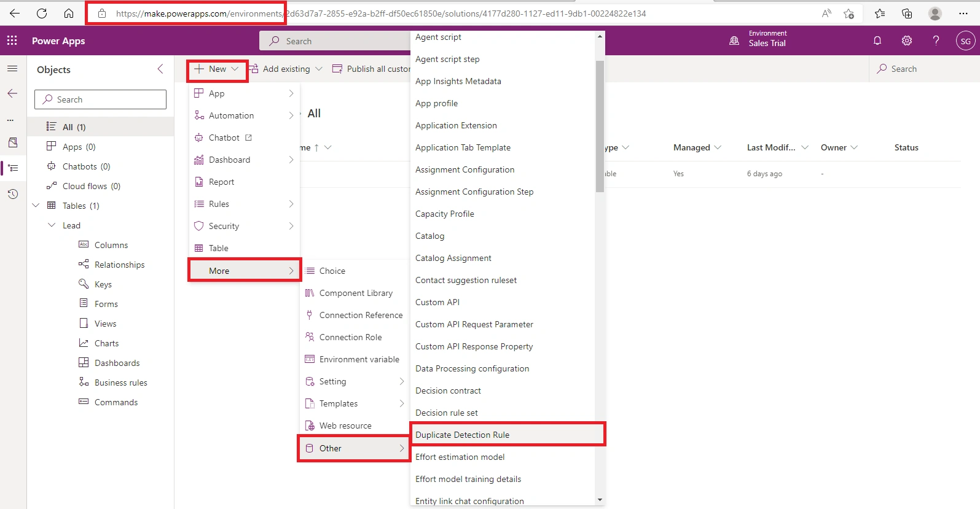980x509 pixels.
Task: Open Relationships under Lead
Action: (x=119, y=265)
